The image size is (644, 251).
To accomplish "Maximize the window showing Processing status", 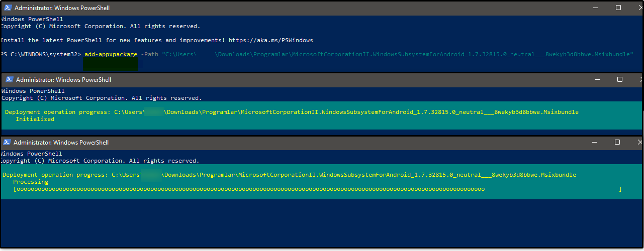I will click(617, 143).
